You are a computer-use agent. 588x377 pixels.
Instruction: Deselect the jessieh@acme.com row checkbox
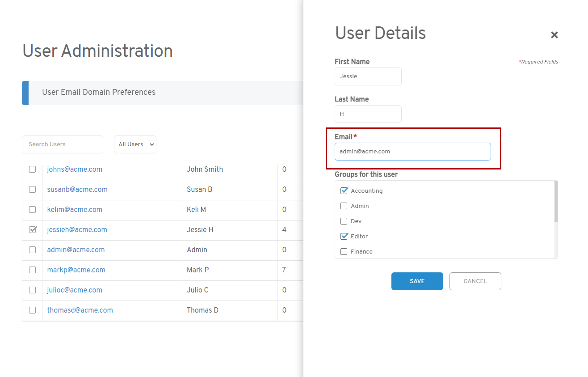[x=32, y=230]
